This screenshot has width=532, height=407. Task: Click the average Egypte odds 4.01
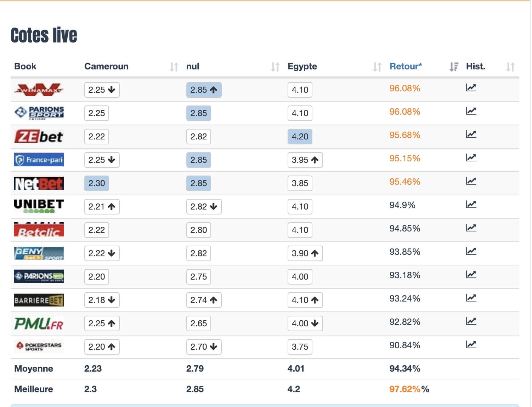pos(296,368)
